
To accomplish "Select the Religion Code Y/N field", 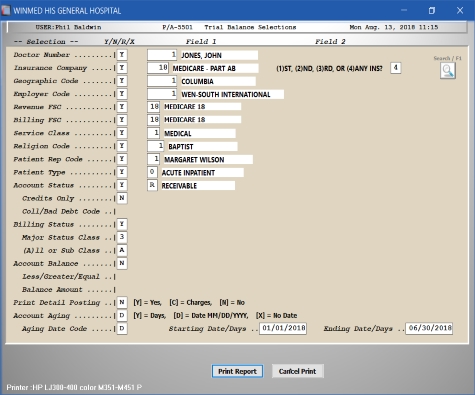I will coord(122,146).
